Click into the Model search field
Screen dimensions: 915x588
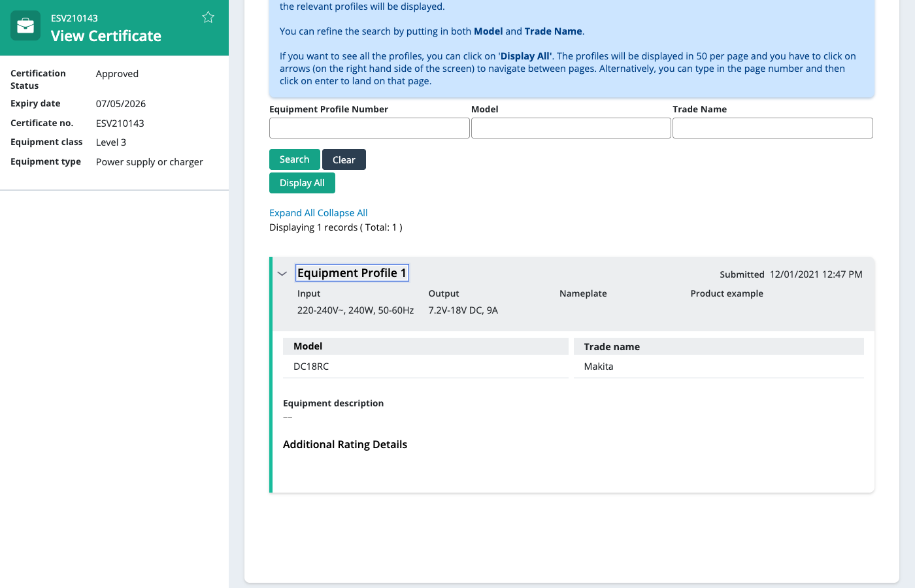click(571, 128)
